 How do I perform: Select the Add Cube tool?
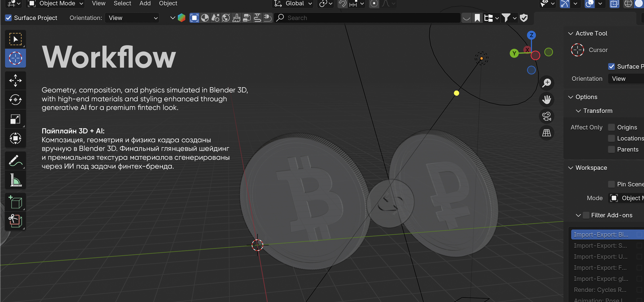[x=15, y=202]
